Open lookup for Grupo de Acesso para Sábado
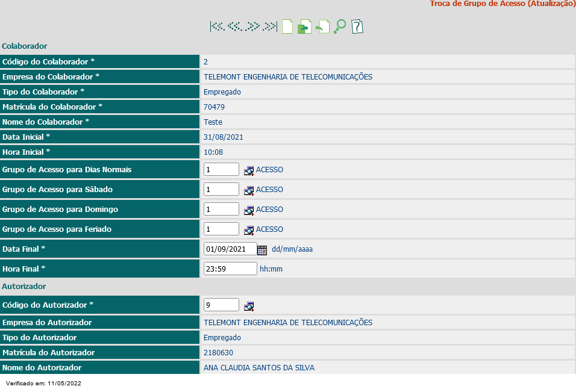Image resolution: width=576 pixels, height=392 pixels. (x=249, y=190)
